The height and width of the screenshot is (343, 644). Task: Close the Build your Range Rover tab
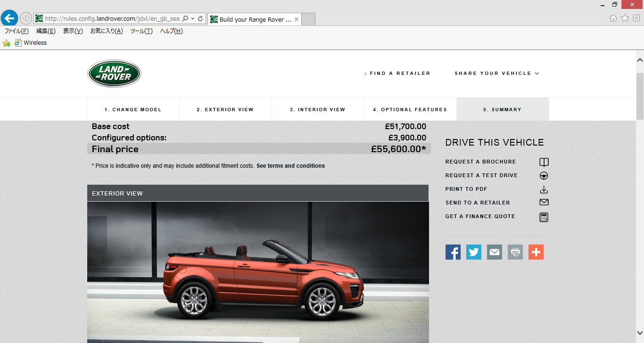pos(297,19)
